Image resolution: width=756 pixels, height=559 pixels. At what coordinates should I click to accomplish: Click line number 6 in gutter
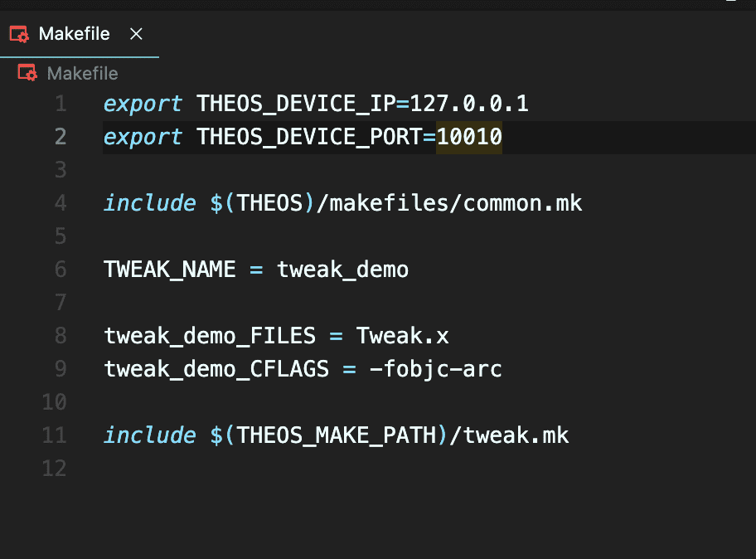(x=61, y=270)
